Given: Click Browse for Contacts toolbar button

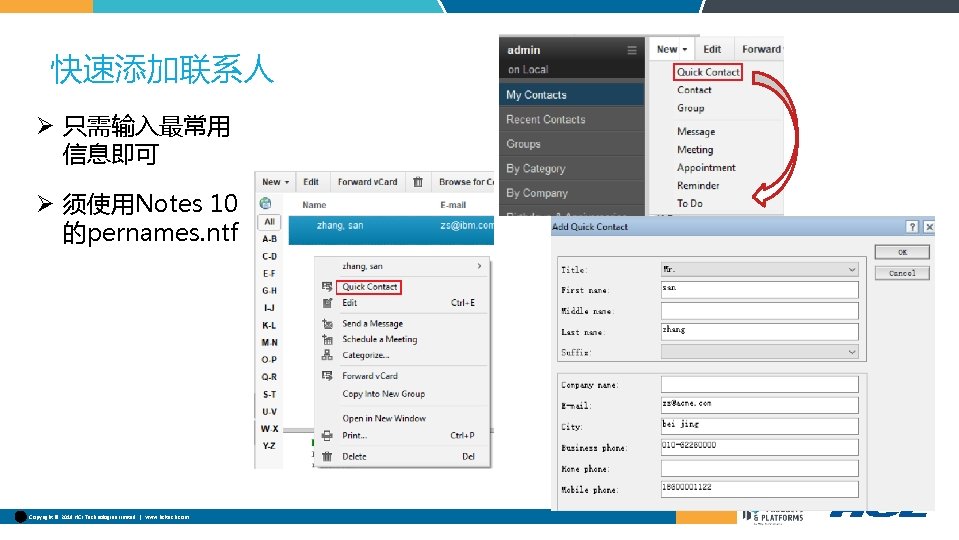Looking at the screenshot, I should (466, 182).
